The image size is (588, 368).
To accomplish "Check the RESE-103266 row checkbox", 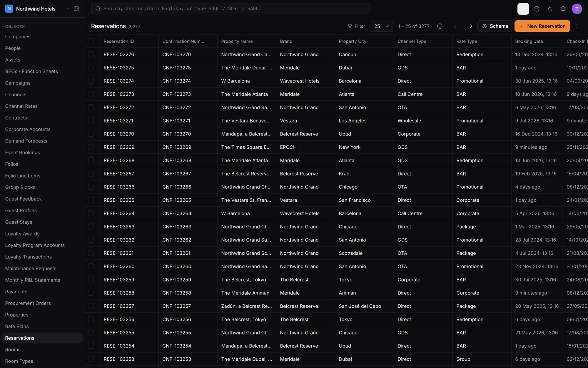I will [x=91, y=187].
